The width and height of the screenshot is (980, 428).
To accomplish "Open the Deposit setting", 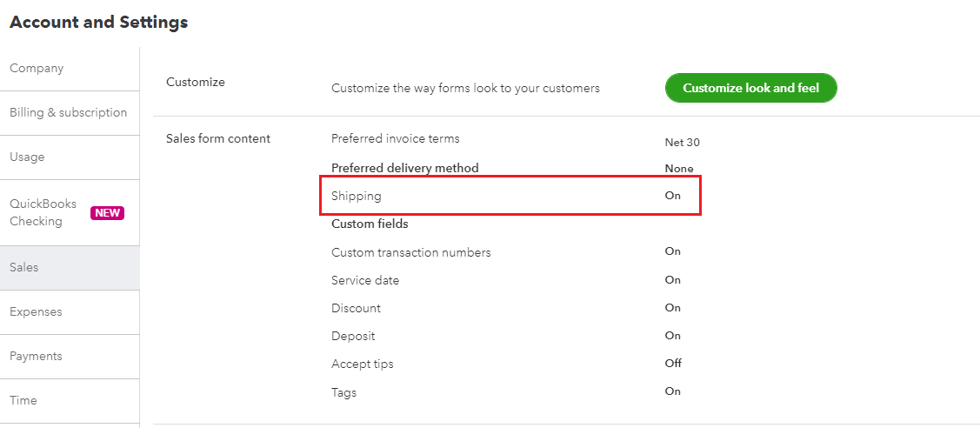I will coord(353,337).
